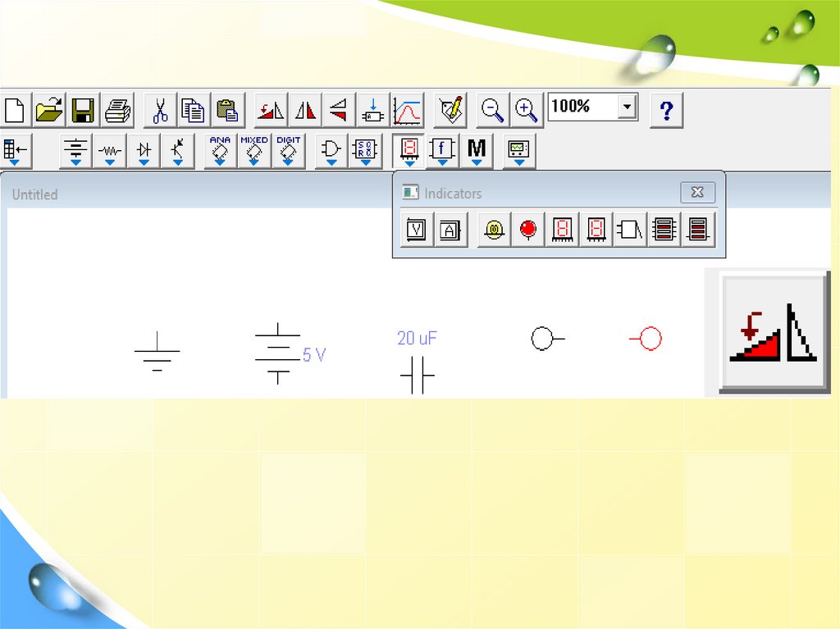This screenshot has height=629, width=840.
Task: Zoom in on the circuit
Action: (526, 111)
